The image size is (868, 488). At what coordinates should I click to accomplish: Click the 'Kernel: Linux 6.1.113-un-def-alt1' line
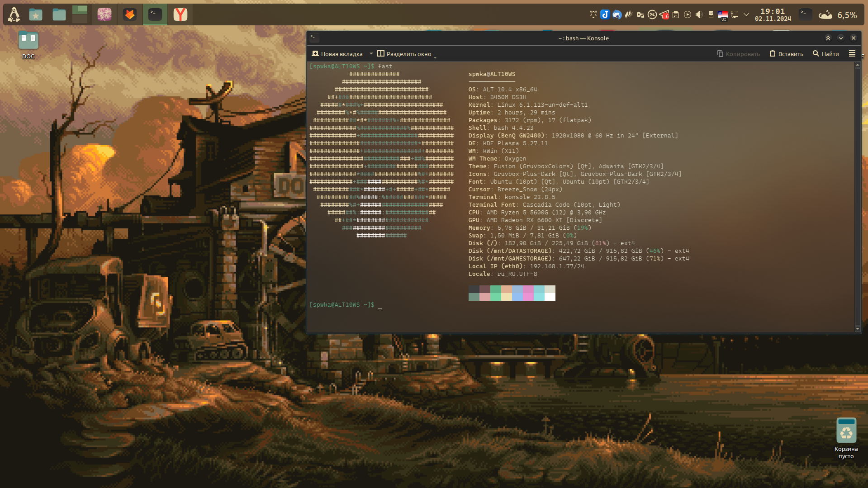point(528,105)
